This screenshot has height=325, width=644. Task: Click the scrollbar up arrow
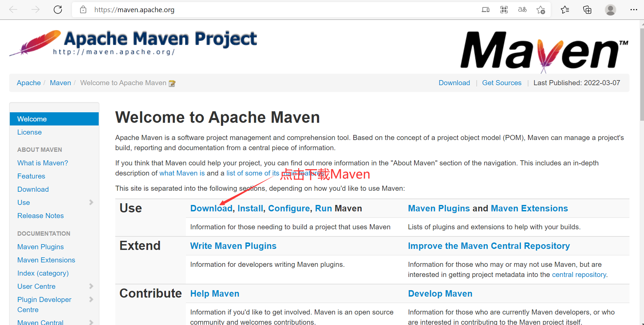click(x=642, y=24)
